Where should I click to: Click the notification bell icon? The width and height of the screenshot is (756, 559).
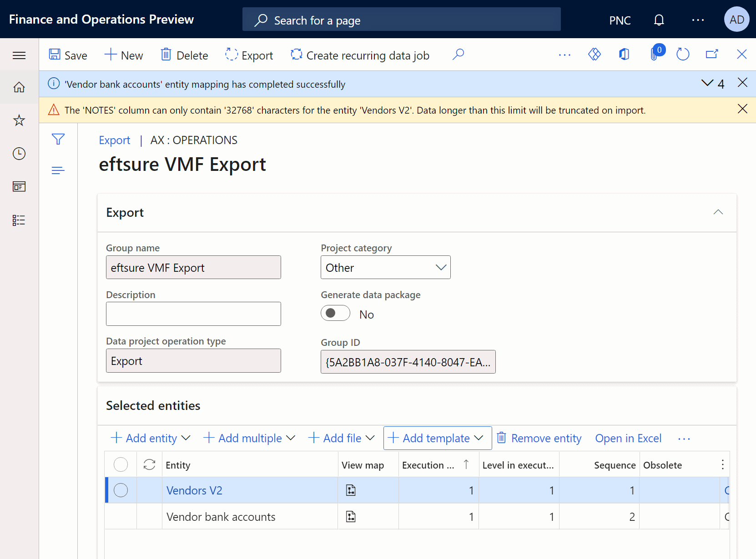[659, 20]
